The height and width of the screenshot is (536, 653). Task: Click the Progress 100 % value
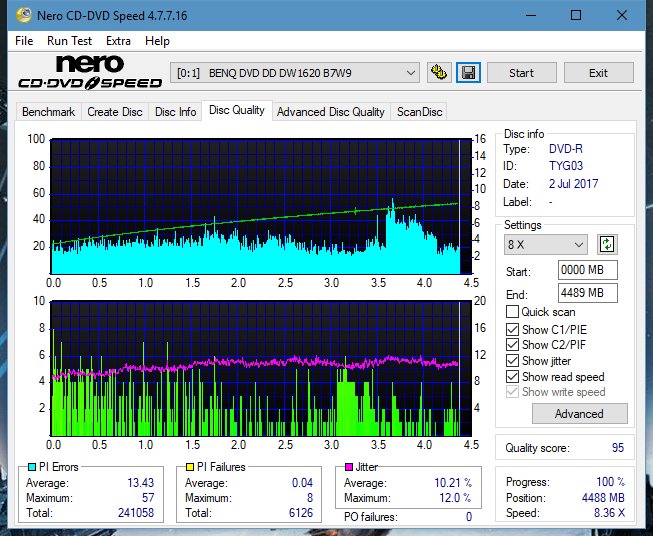[x=610, y=481]
